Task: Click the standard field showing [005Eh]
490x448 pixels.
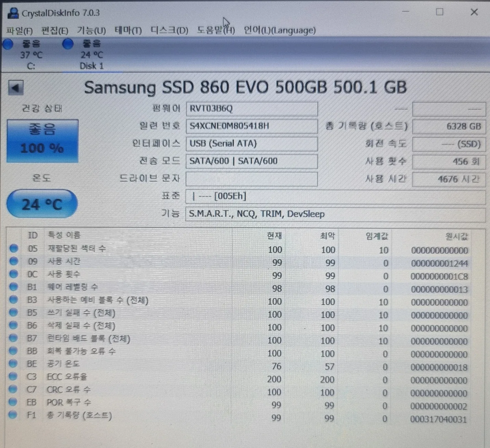Action: coord(335,196)
